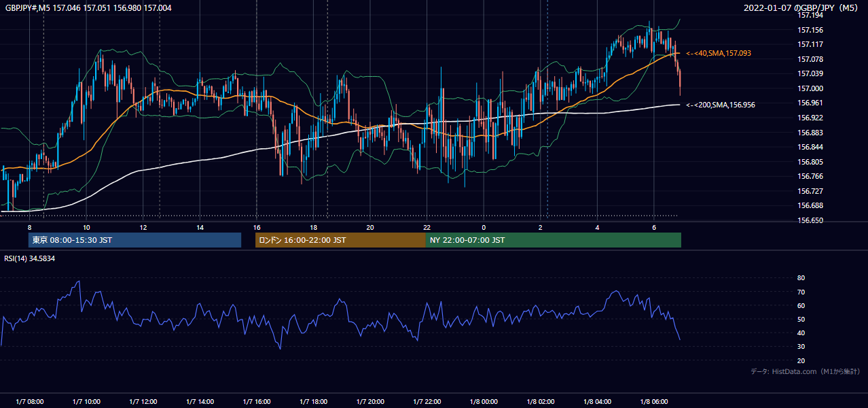The width and height of the screenshot is (868, 408).
Task: Click the RSI(14) 34.5834 indicator label
Action: coord(29,258)
